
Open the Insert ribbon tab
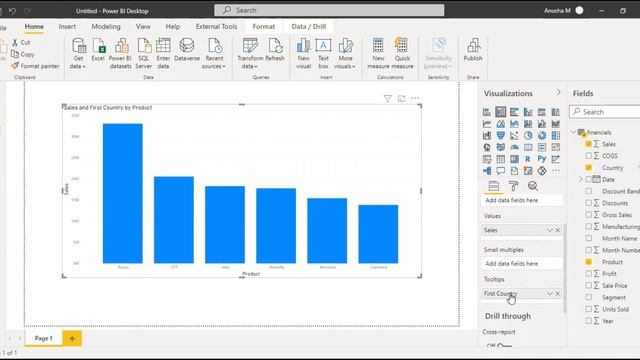(67, 27)
